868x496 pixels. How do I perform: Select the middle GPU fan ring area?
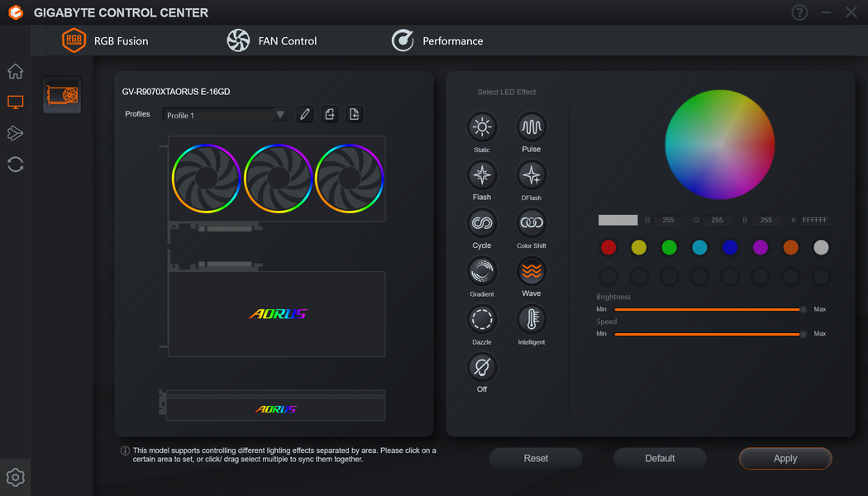[277, 179]
